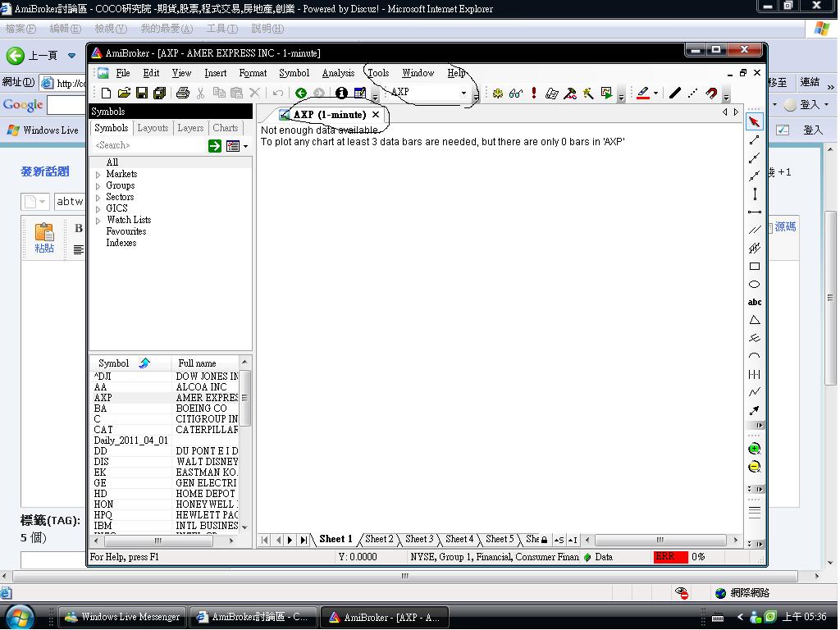Viewport: 840px width, 630px height.
Task: Zoom out with yellow minus magnifier
Action: point(755,467)
